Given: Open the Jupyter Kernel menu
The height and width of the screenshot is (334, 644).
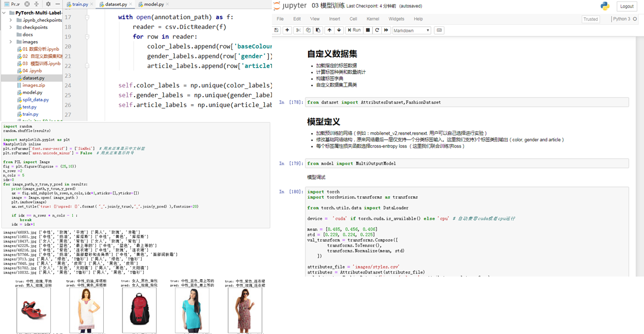Looking at the screenshot, I should pyautogui.click(x=373, y=19).
